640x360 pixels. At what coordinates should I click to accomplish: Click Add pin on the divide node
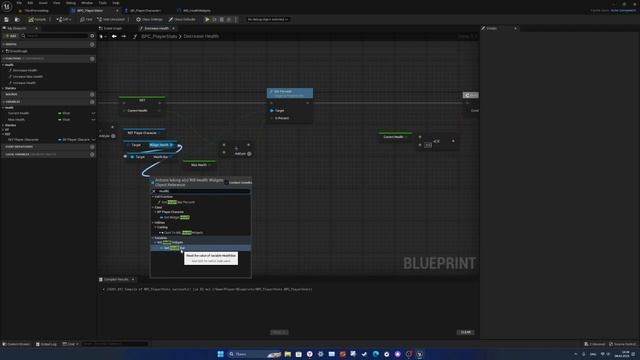coord(243,154)
